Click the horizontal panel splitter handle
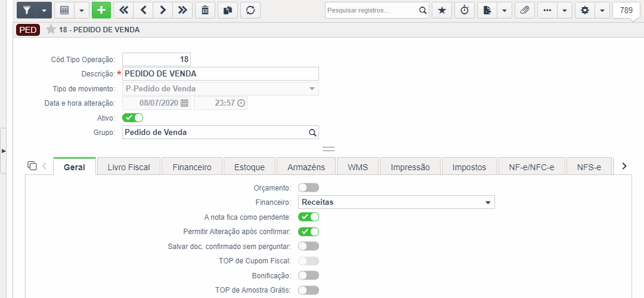Screen dimensions: 644x298 (x=329, y=149)
